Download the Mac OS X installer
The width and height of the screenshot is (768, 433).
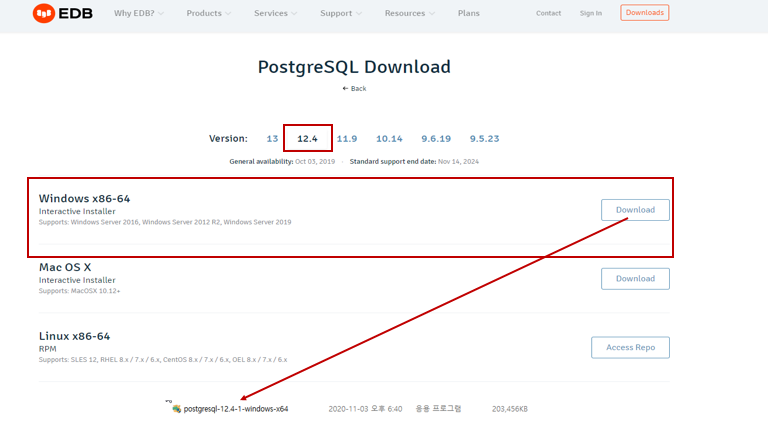635,279
